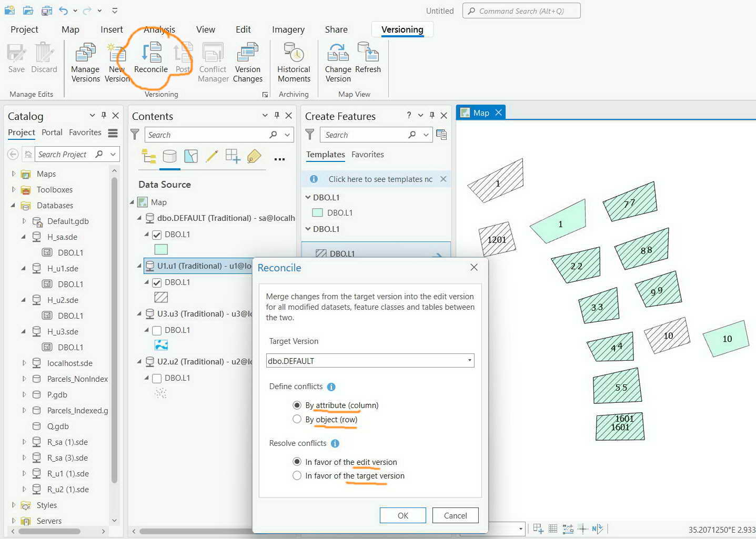Screen dimensions: 756x539
Task: Open Manage Versions in the ribbon
Action: (85, 63)
